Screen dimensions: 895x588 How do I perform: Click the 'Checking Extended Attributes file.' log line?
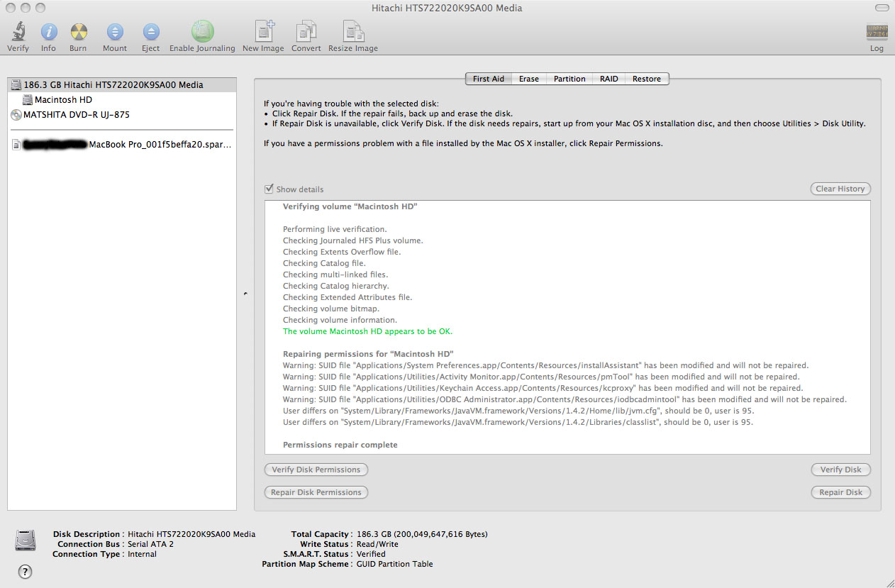pyautogui.click(x=348, y=297)
